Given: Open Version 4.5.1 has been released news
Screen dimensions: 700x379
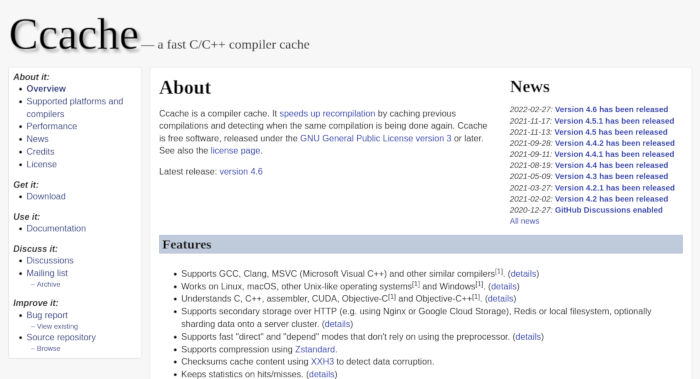Looking at the screenshot, I should 614,121.
